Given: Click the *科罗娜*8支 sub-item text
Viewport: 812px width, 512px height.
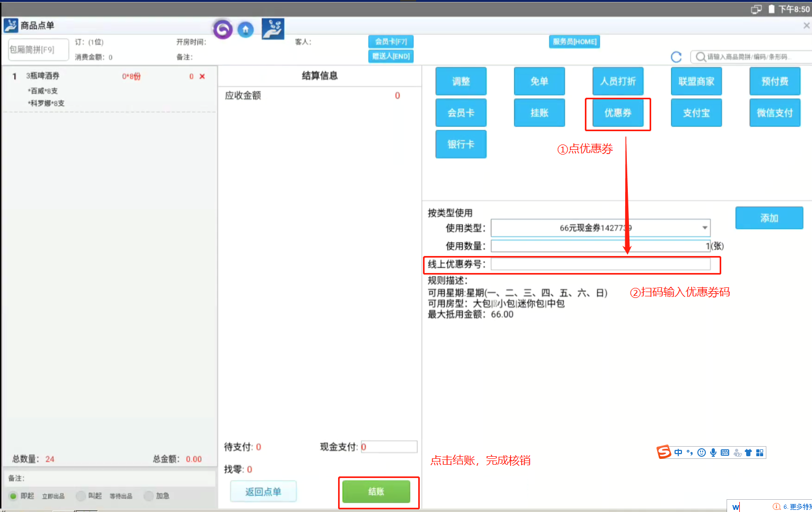Looking at the screenshot, I should [x=46, y=103].
